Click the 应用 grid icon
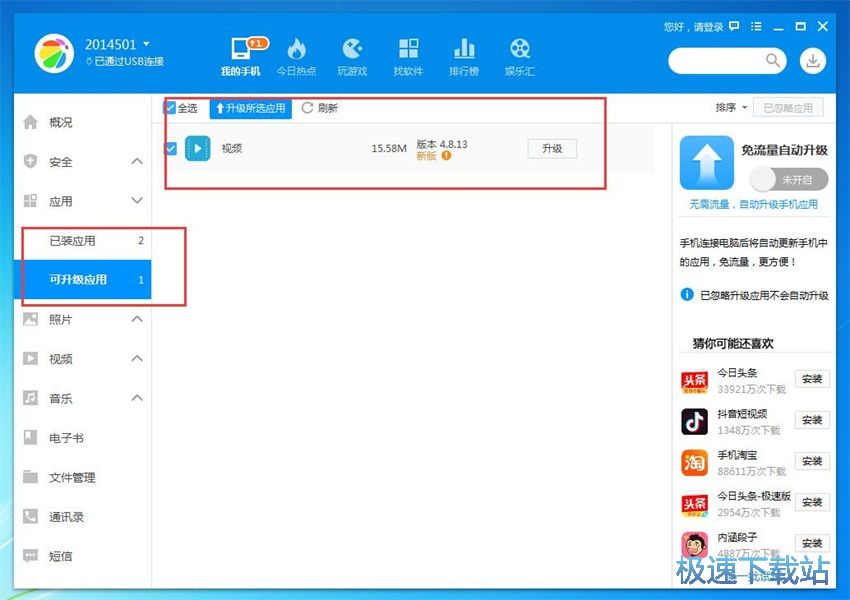Viewport: 850px width, 600px height. pos(30,201)
